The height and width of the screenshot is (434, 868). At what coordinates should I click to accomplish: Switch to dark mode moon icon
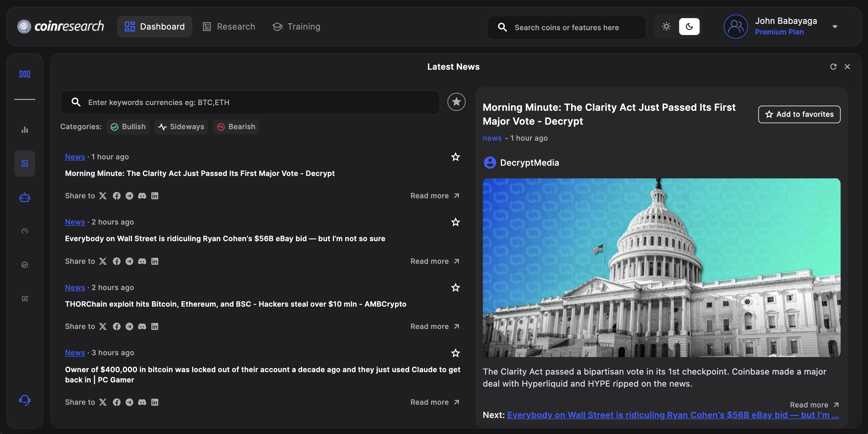(x=689, y=26)
